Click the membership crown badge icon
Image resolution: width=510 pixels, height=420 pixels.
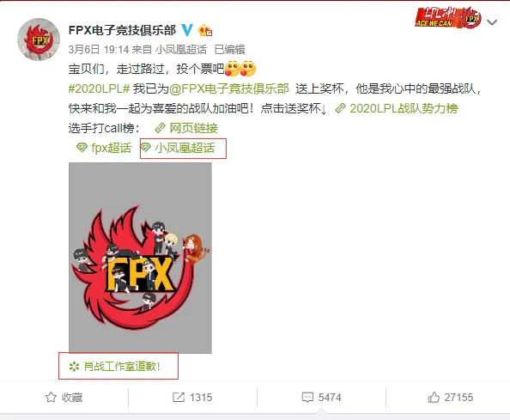pyautogui.click(x=205, y=31)
